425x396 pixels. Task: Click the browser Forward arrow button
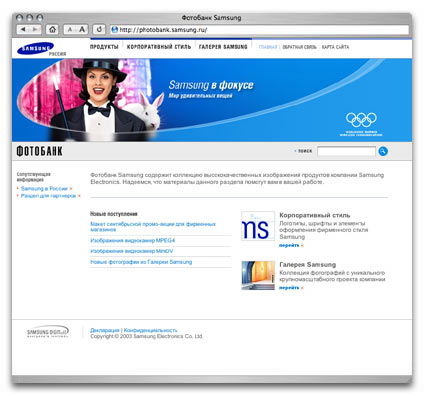(x=35, y=29)
